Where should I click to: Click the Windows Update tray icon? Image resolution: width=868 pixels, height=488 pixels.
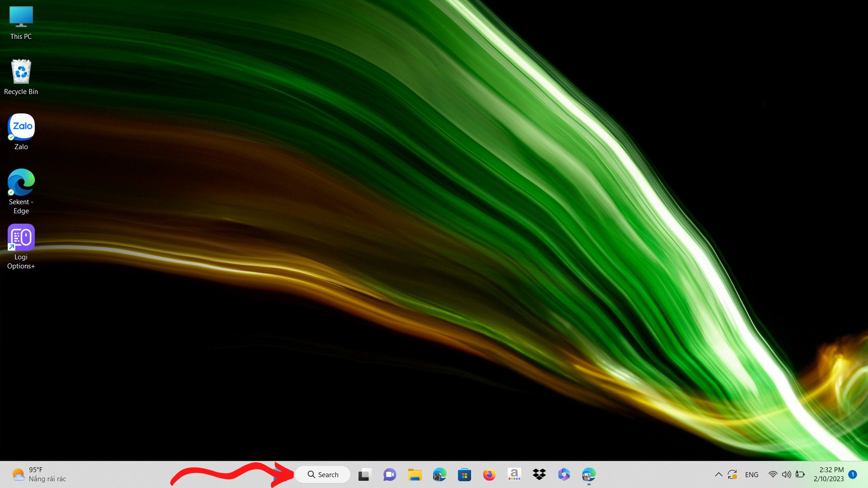732,474
